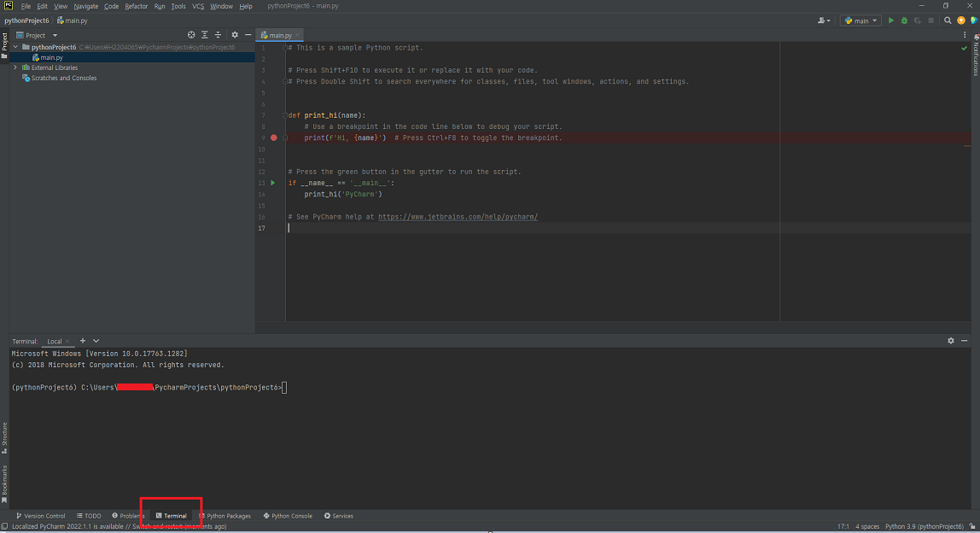
Task: Follow jetbrains.com/help/pycharm link
Action: coord(458,217)
